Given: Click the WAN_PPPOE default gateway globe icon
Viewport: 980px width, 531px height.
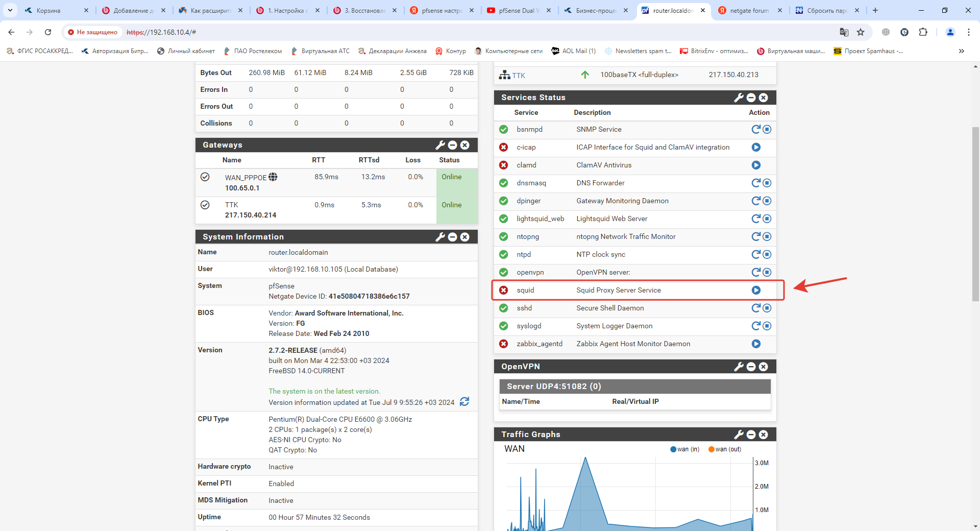Looking at the screenshot, I should pyautogui.click(x=273, y=177).
